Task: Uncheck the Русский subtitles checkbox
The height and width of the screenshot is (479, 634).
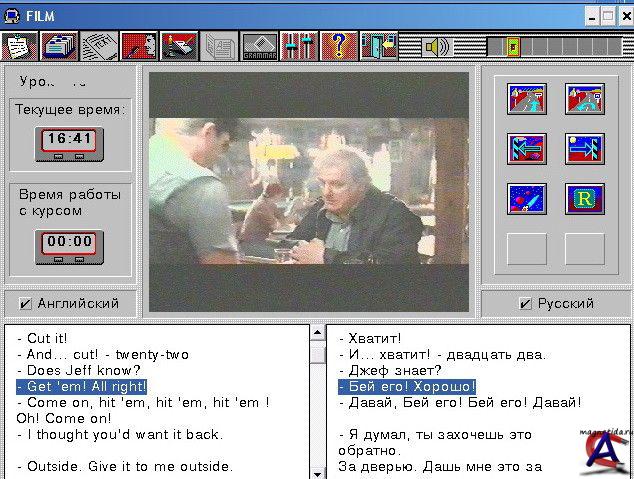Action: pyautogui.click(x=525, y=303)
